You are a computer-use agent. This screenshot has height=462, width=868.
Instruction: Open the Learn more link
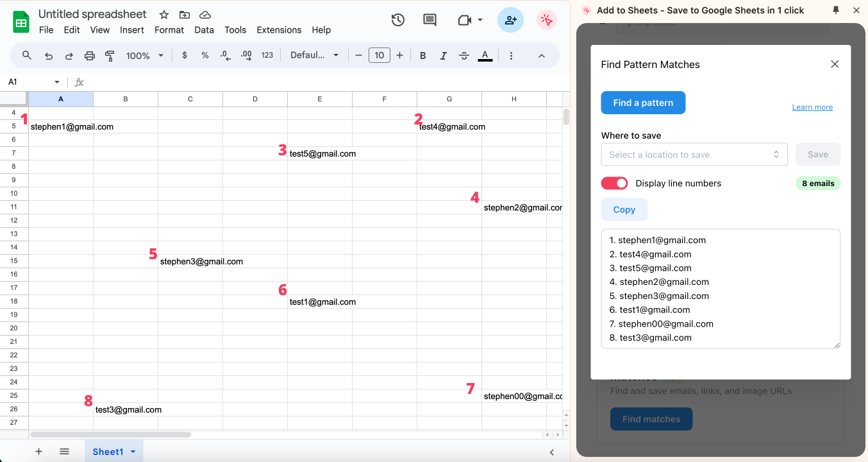(812, 107)
